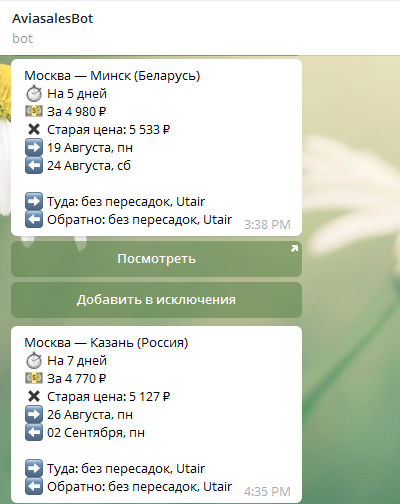Click the external link arrow on Посмотреть button
This screenshot has width=400, height=504.
pyautogui.click(x=294, y=249)
